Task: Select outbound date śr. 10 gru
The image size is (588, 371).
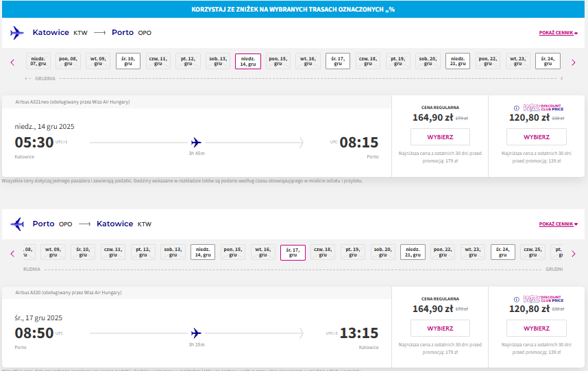Action: [x=128, y=61]
